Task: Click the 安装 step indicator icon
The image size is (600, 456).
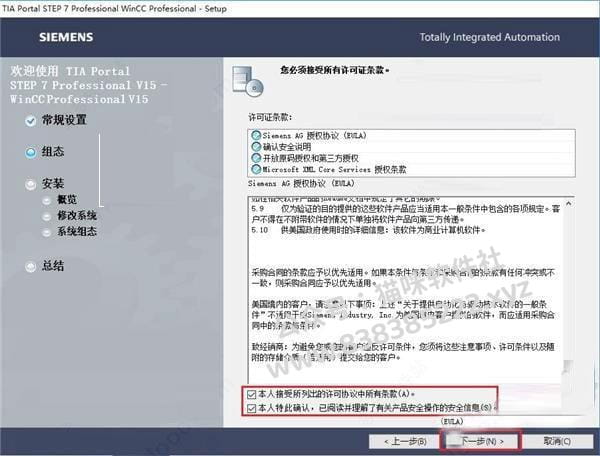Action: click(x=31, y=185)
